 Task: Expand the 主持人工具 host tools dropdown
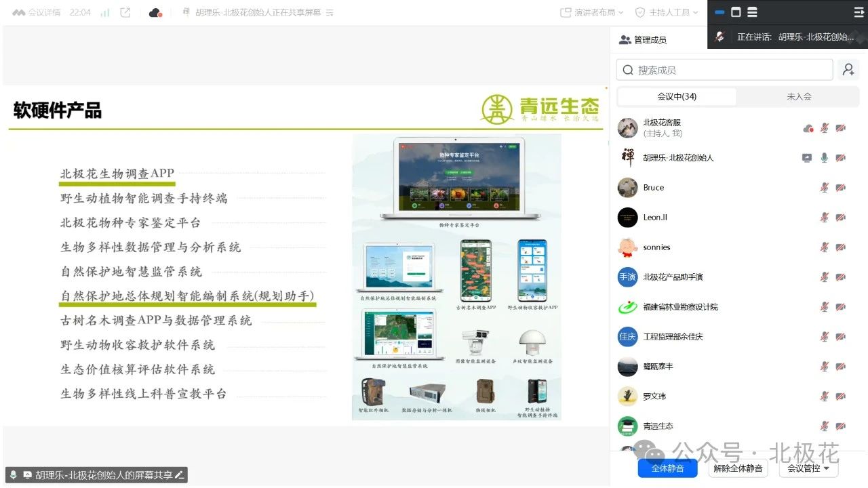point(666,12)
